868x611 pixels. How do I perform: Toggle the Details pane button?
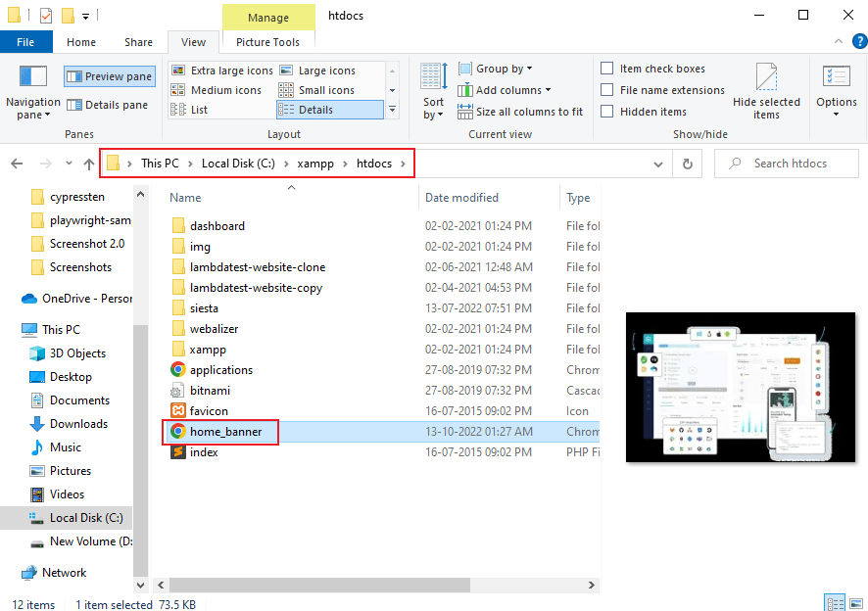(x=108, y=105)
